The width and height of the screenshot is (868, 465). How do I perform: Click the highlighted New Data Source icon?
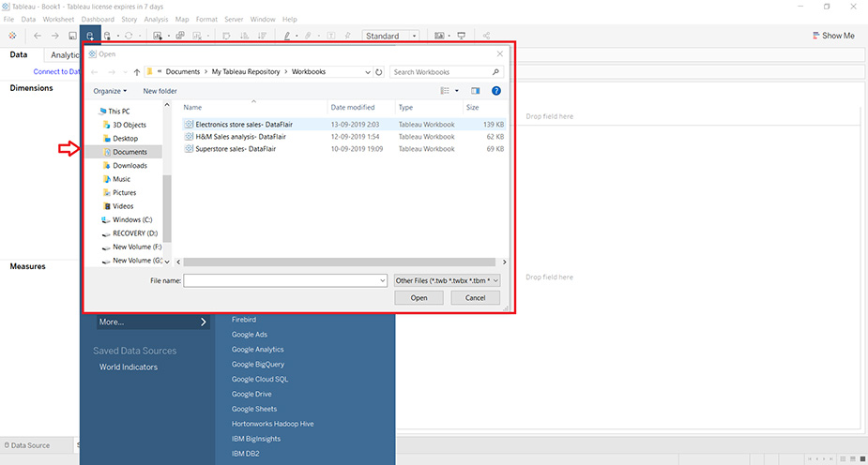pyautogui.click(x=90, y=36)
